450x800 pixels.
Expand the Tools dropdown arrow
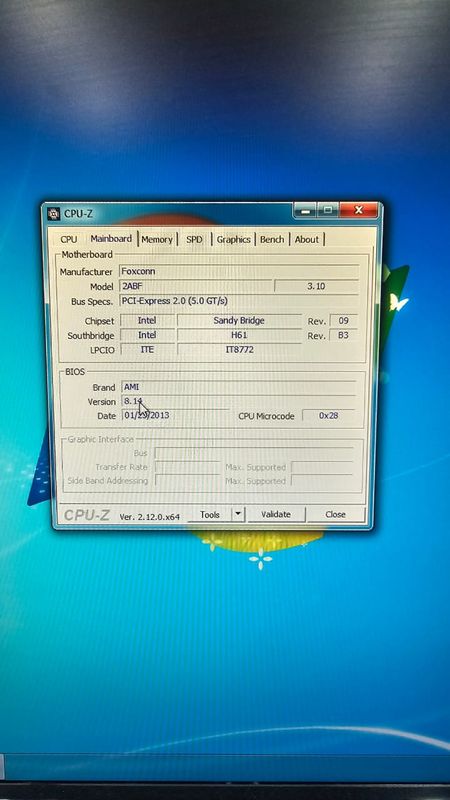pyautogui.click(x=238, y=514)
